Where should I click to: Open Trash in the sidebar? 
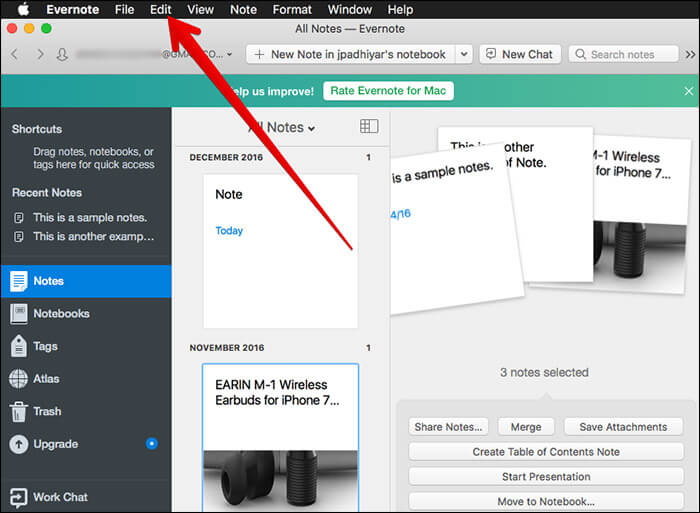86,412
